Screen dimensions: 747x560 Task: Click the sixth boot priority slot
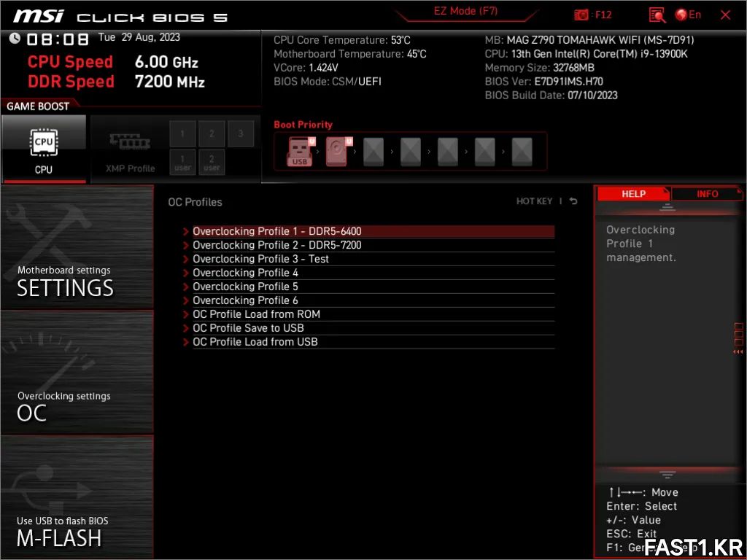[484, 152]
